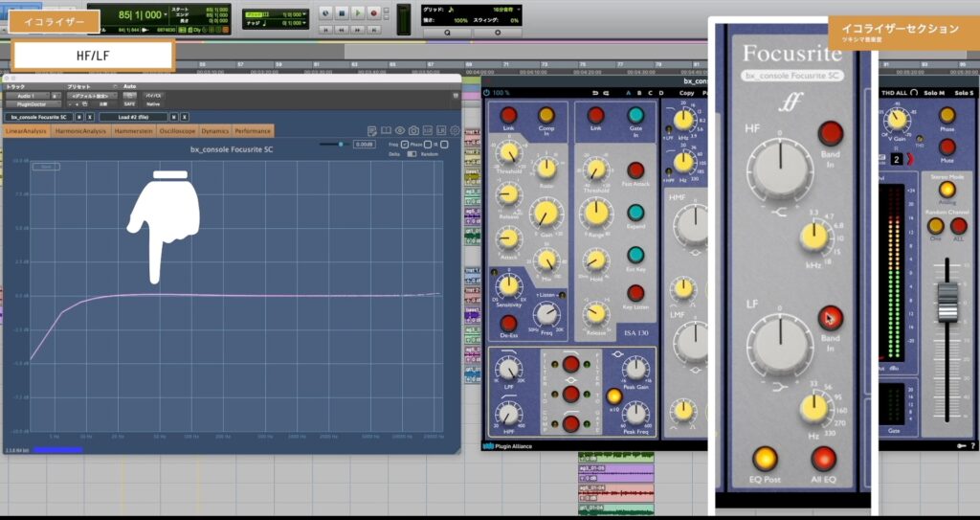Click the output fader on the right panel
The height and width of the screenshot is (520, 980).
pos(947,303)
